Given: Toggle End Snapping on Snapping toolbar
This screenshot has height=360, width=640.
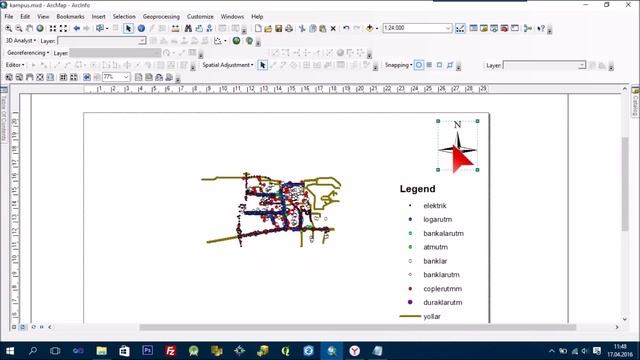Looking at the screenshot, I should [429, 65].
